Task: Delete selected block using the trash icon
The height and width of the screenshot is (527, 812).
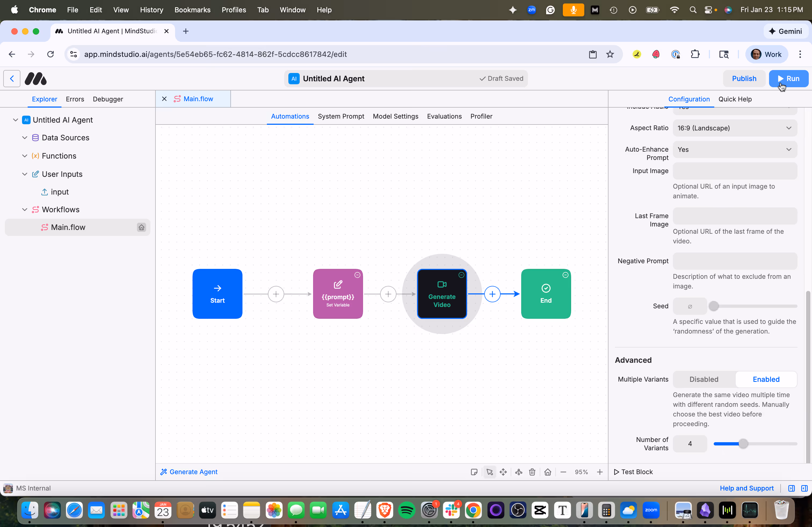Action: click(x=532, y=472)
